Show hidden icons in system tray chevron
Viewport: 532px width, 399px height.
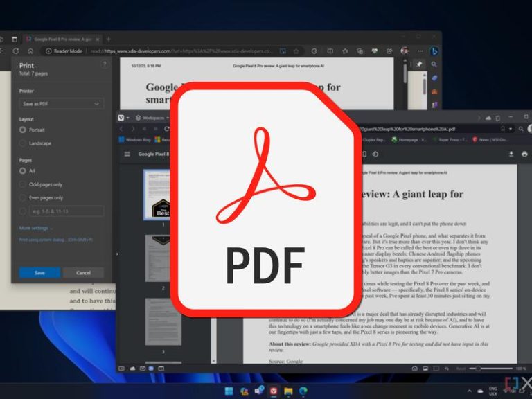[469, 391]
